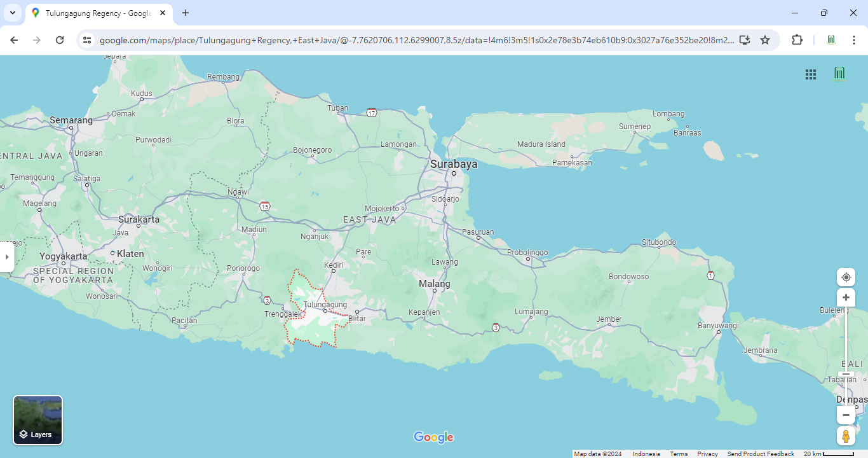Viewport: 868px width, 458px height.
Task: Show your location on the map
Action: pos(846,277)
